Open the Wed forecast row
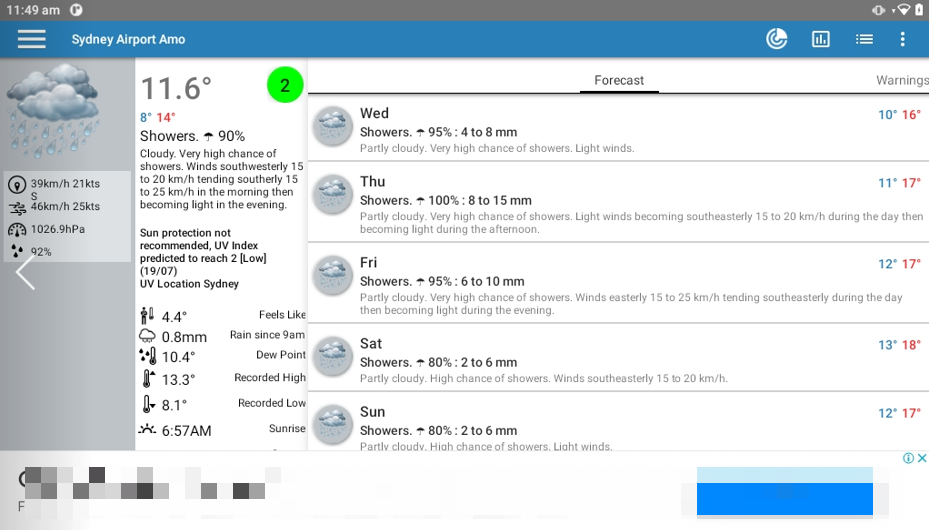The image size is (929, 530). pos(619,128)
